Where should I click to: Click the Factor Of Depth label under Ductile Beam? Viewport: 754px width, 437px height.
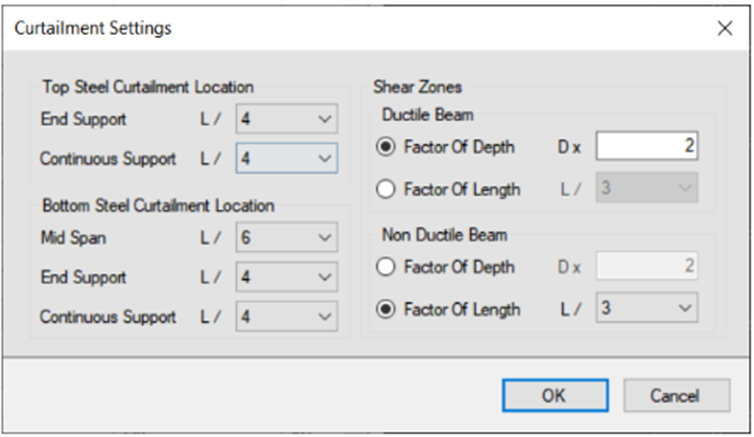click(459, 147)
